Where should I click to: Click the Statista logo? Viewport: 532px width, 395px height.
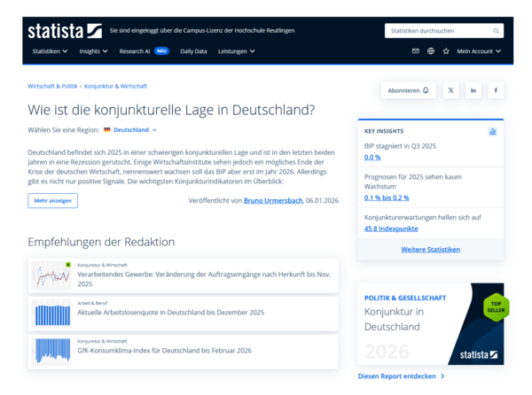tap(64, 31)
